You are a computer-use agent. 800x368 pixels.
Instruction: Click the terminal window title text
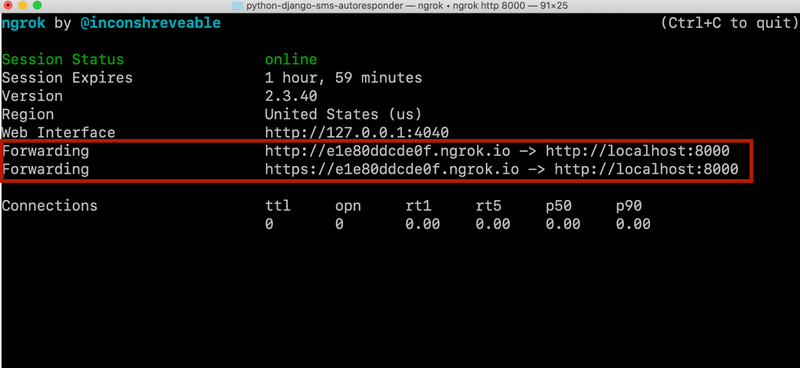(407, 6)
